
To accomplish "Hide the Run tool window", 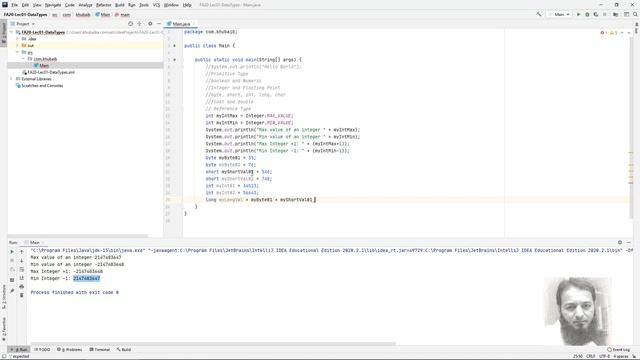I will [629, 242].
